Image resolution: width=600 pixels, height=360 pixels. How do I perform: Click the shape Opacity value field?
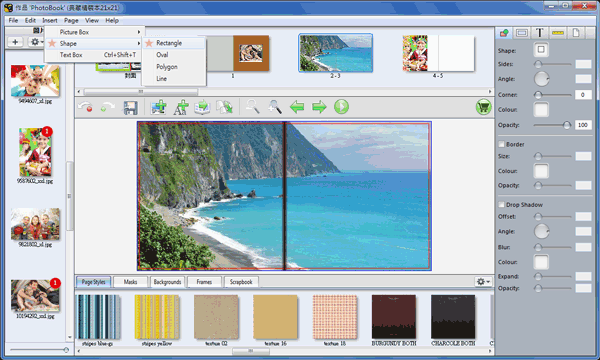point(583,125)
